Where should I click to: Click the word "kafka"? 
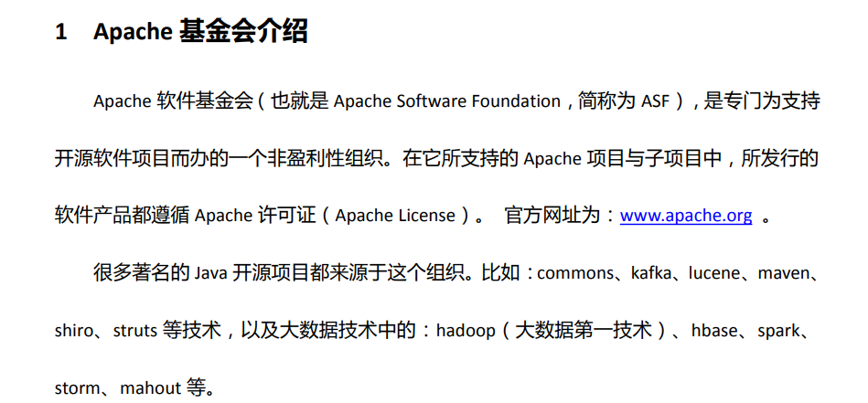[x=651, y=272]
